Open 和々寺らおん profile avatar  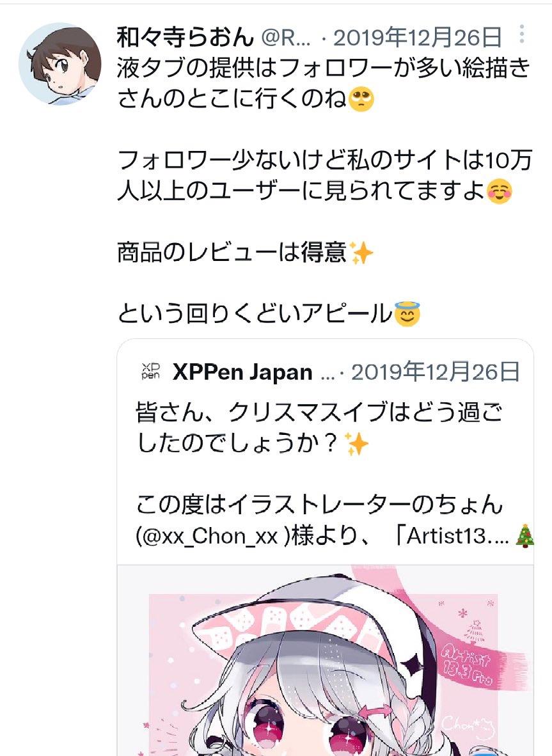[59, 64]
